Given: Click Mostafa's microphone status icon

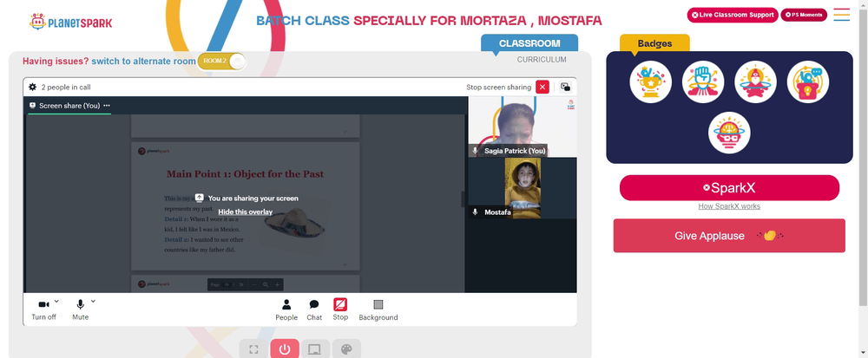Looking at the screenshot, I should coord(475,212).
